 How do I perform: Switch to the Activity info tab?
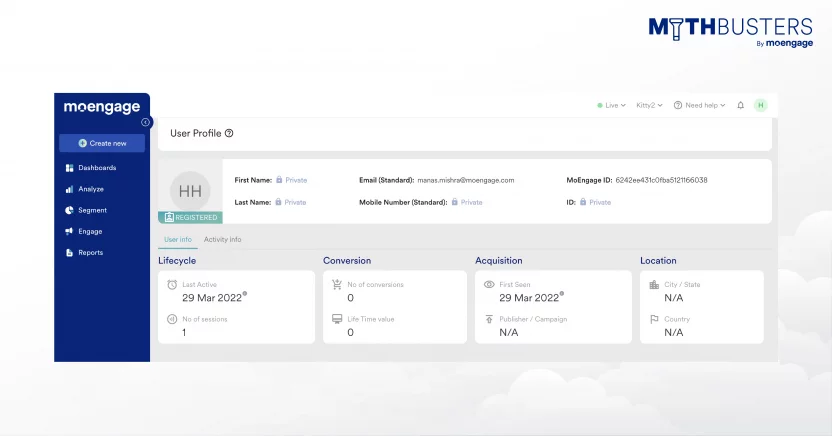coord(222,240)
